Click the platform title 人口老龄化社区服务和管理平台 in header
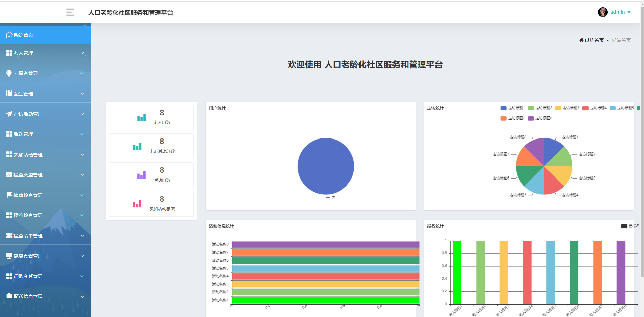The image size is (644, 317). click(131, 13)
